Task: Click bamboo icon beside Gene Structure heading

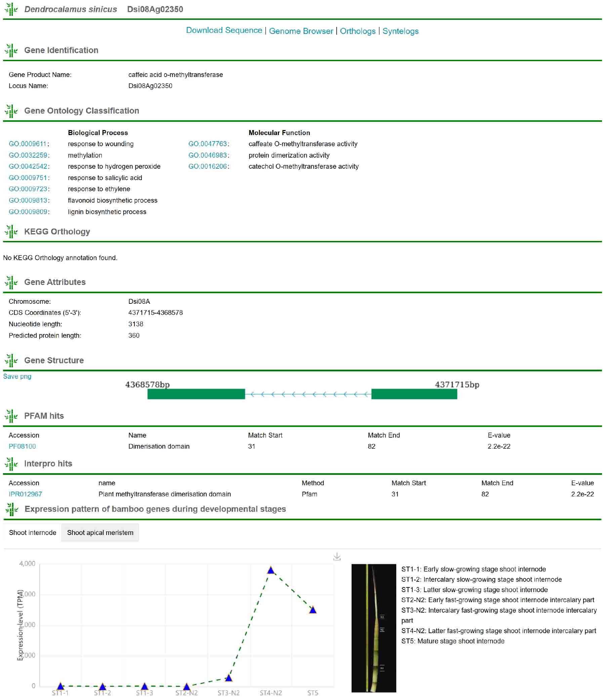Action: pyautogui.click(x=11, y=360)
